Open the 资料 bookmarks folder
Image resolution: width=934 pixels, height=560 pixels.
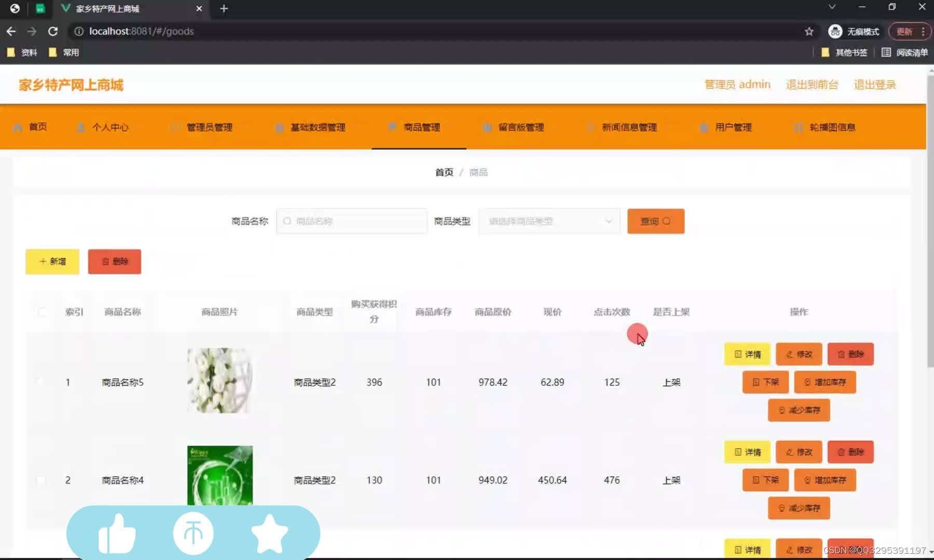[x=22, y=52]
